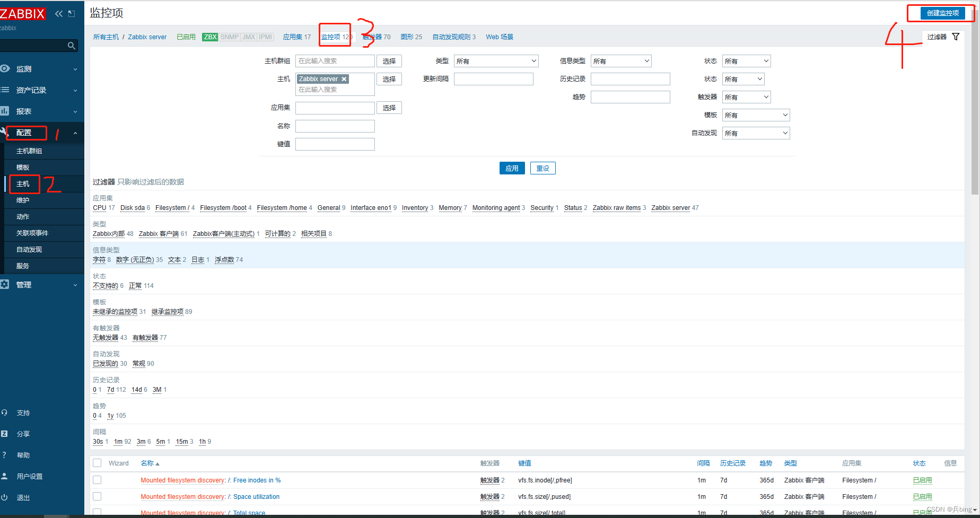Open the 触发器 dropdown in the filter
The width and height of the screenshot is (980, 518).
click(x=746, y=97)
